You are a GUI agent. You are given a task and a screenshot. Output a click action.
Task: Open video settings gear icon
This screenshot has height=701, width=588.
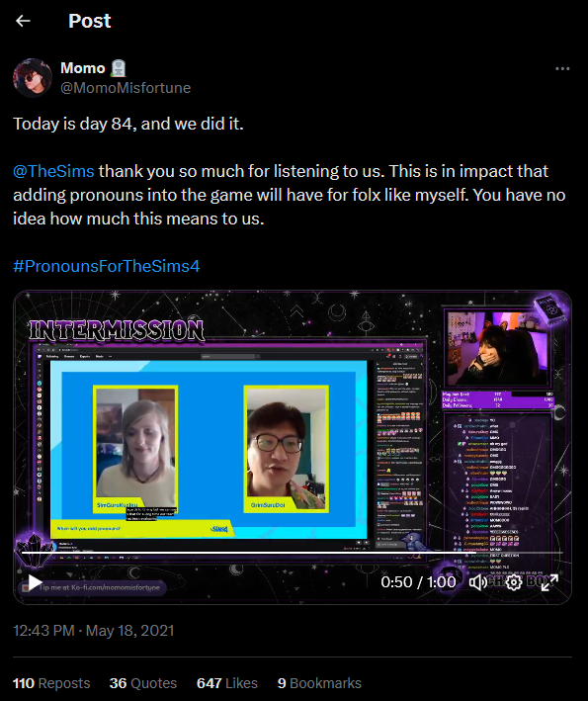(514, 582)
